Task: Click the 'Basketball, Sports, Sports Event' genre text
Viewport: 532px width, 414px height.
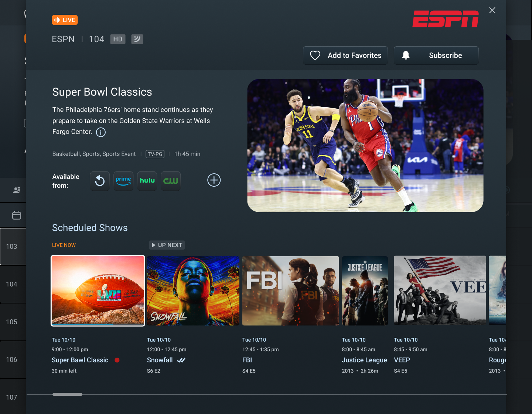Action: click(x=94, y=154)
